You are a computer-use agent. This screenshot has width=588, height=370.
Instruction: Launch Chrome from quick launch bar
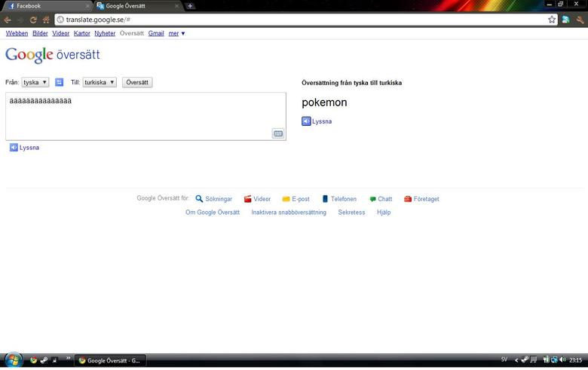pos(33,360)
